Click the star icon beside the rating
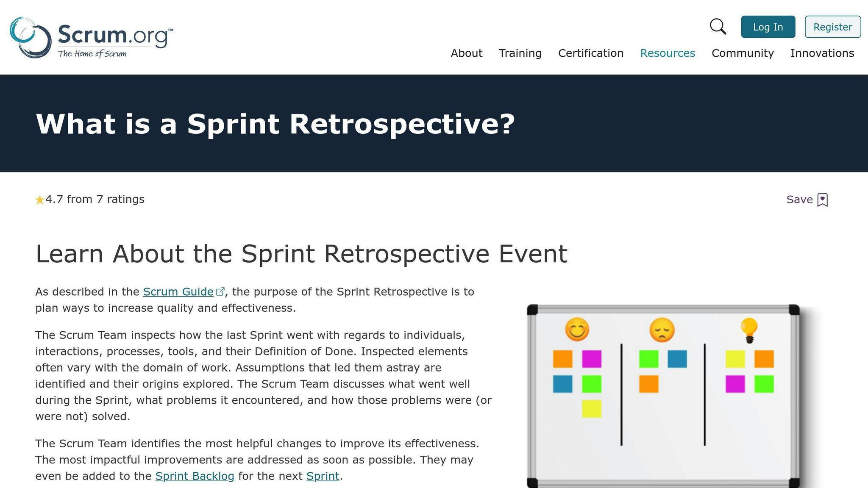The image size is (868, 488). (x=39, y=199)
